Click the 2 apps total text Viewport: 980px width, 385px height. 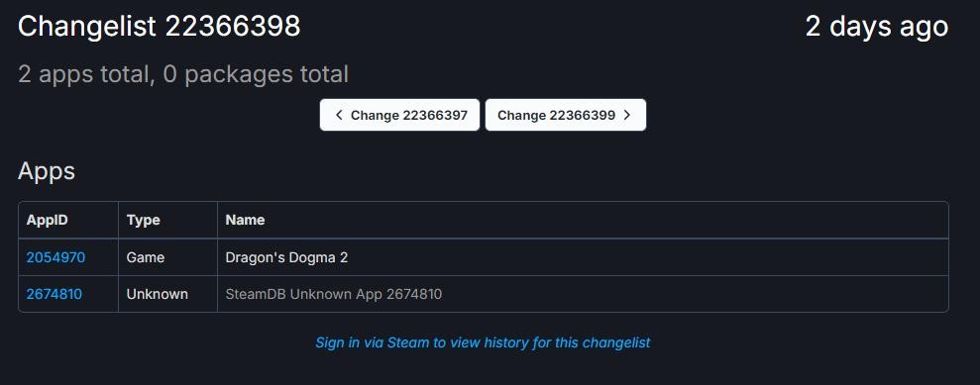coord(85,75)
